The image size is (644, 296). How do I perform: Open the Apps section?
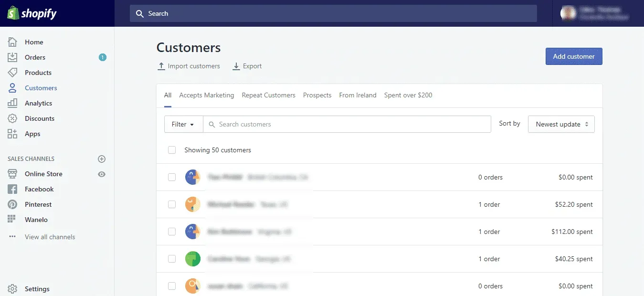[x=32, y=134]
